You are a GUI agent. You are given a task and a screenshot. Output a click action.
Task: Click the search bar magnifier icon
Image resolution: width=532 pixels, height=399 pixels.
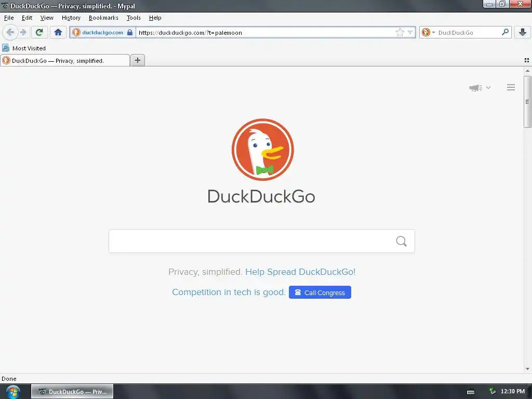[505, 32]
